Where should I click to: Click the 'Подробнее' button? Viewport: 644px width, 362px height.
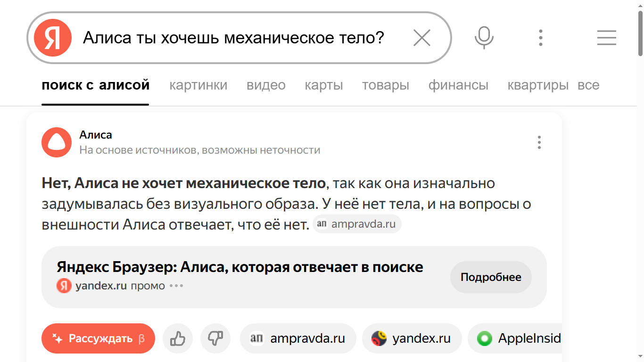coord(491,277)
